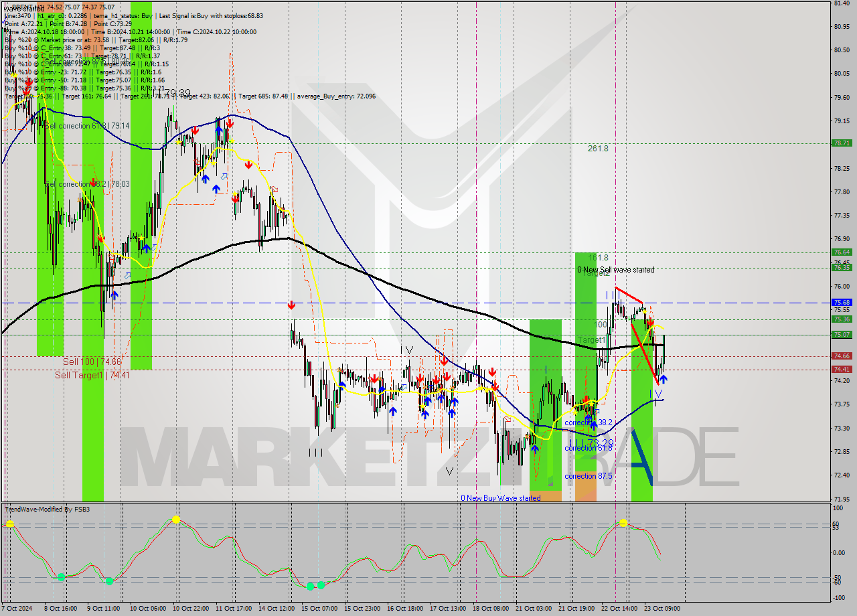Click the 0.00 level on indicator axis

[x=840, y=552]
